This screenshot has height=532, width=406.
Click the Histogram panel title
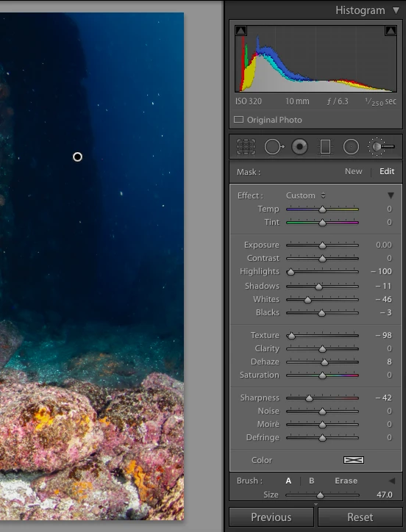[x=360, y=10]
